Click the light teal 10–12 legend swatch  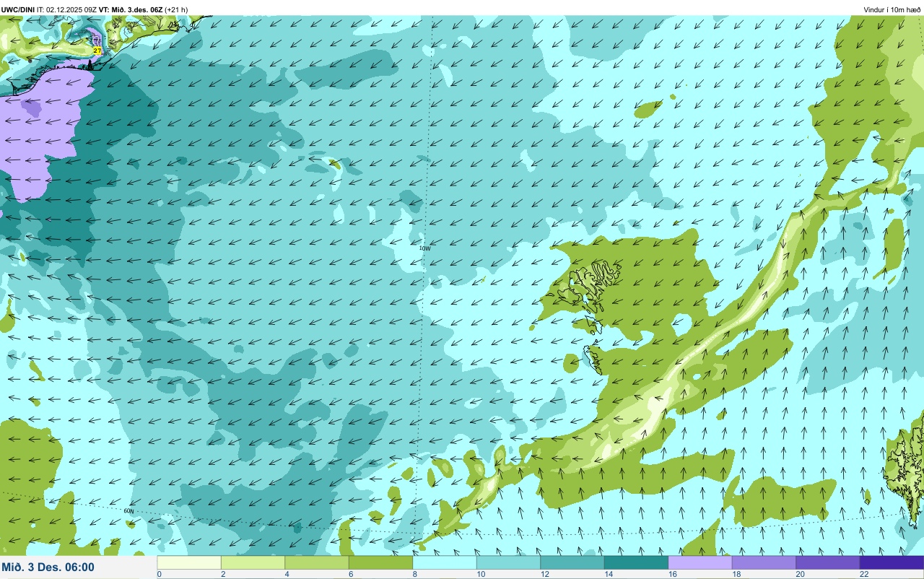click(508, 562)
